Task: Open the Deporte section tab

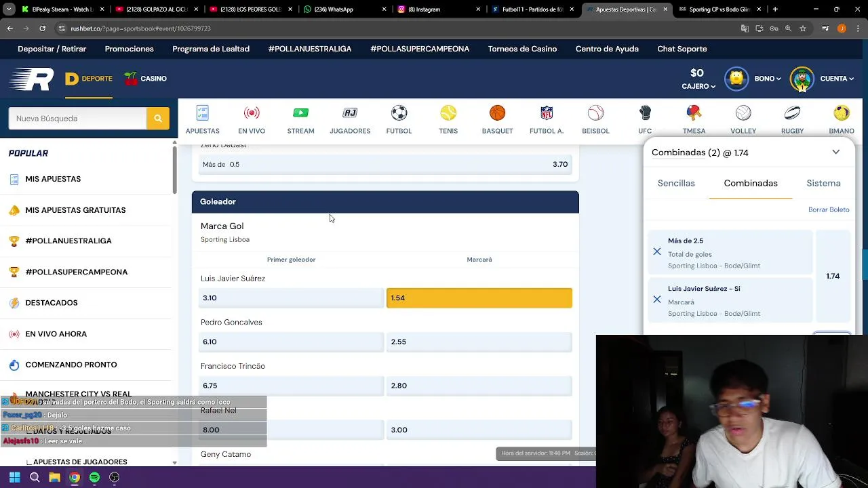Action: [89, 79]
